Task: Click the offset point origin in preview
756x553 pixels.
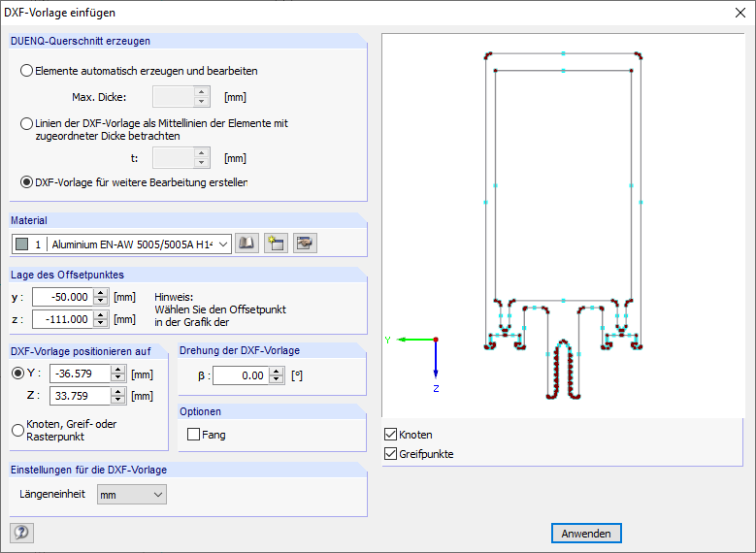Action: 436,340
